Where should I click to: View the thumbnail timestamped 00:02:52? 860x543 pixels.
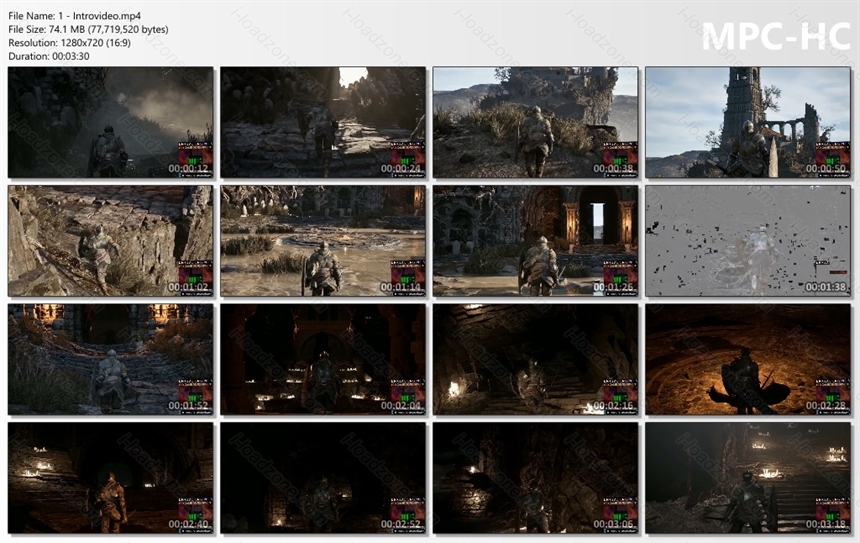pos(323,478)
